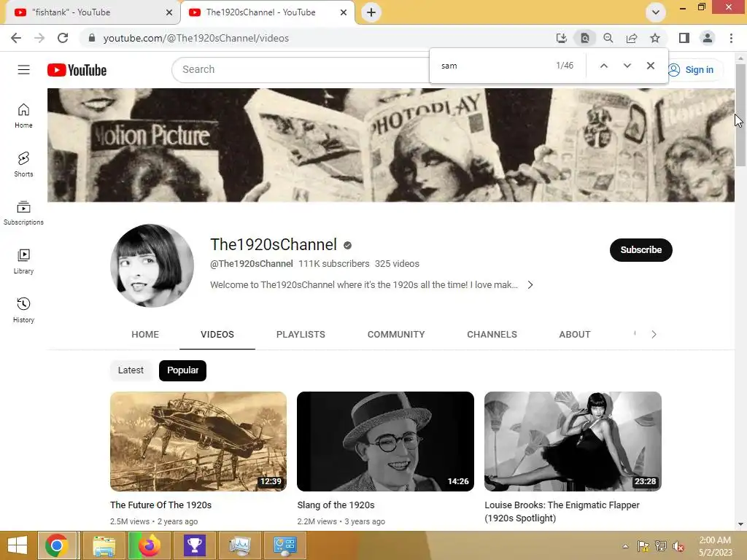Go to previous find match
The width and height of the screenshot is (747, 560).
pos(603,66)
